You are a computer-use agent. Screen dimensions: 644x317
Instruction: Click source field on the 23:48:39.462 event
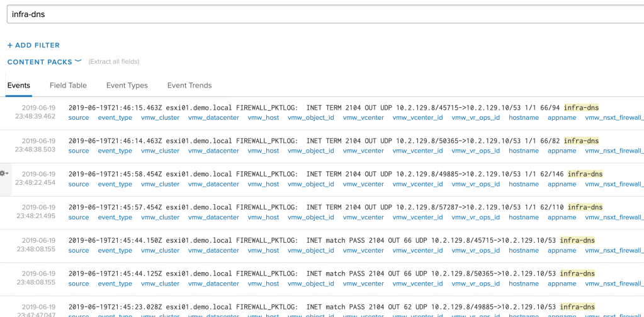click(79, 118)
